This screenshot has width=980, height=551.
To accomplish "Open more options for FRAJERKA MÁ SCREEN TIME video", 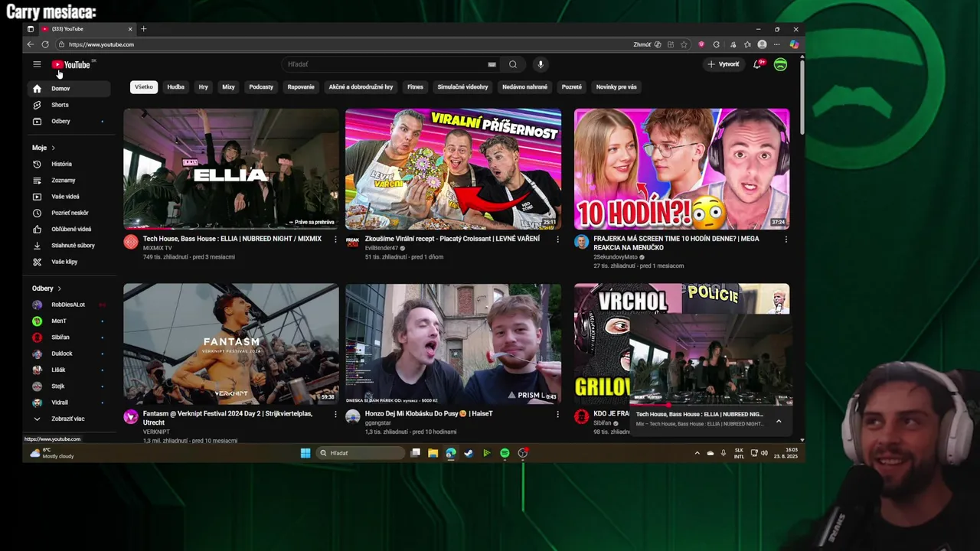I will coord(786,240).
